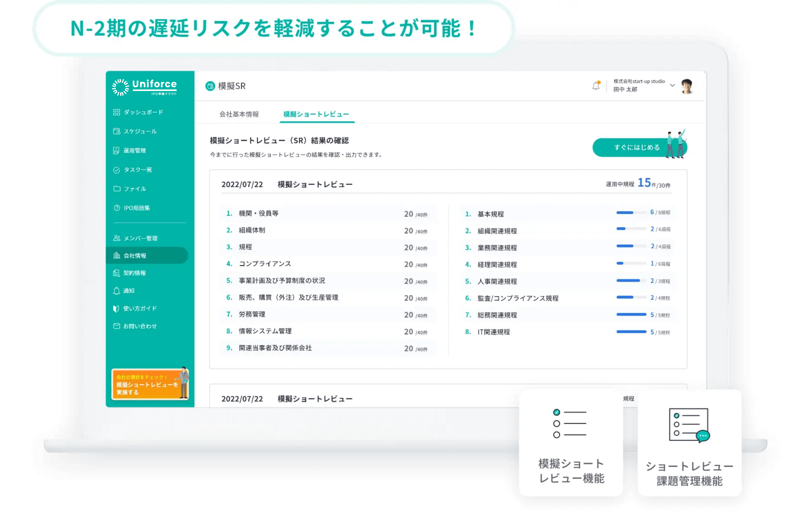Expand the user account dropdown chevron
Viewport: 812px width, 522px height.
(x=672, y=85)
